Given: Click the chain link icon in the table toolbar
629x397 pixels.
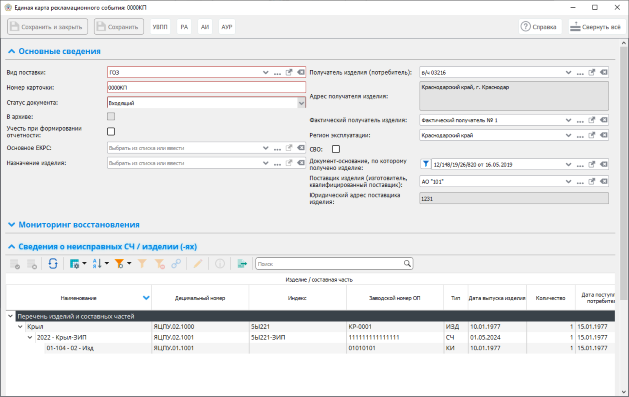Looking at the screenshot, I should [176, 263].
